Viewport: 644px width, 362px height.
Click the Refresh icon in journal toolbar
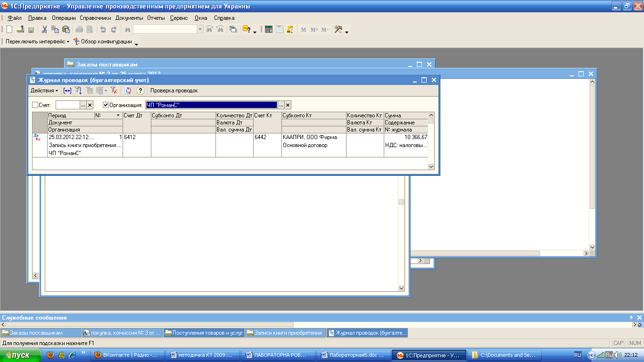(x=128, y=90)
